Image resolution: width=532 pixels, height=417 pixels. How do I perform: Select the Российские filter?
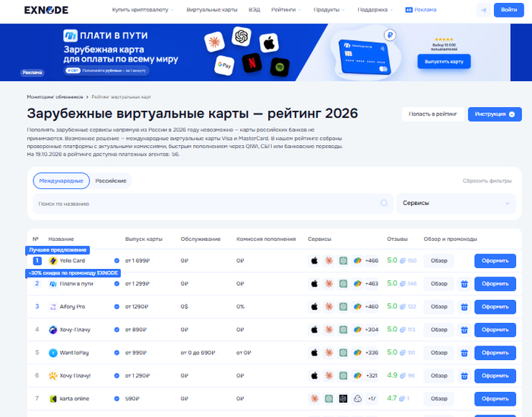tap(111, 181)
